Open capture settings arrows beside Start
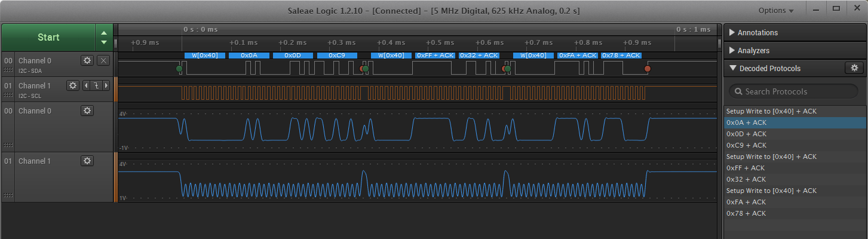The height and width of the screenshot is (239, 868). pos(104,37)
